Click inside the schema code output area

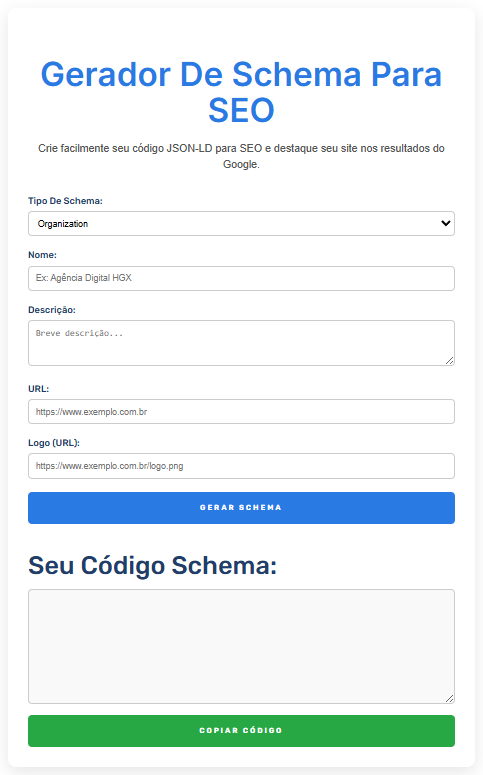(241, 646)
